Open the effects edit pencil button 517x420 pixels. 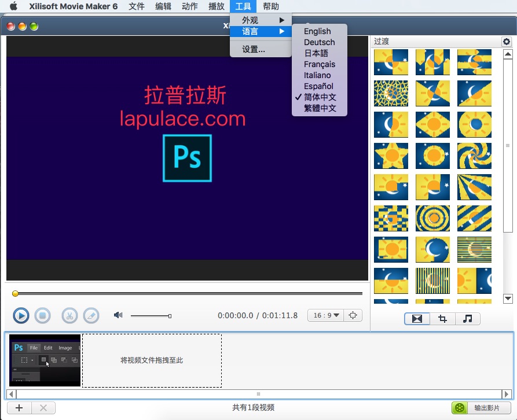(91, 315)
